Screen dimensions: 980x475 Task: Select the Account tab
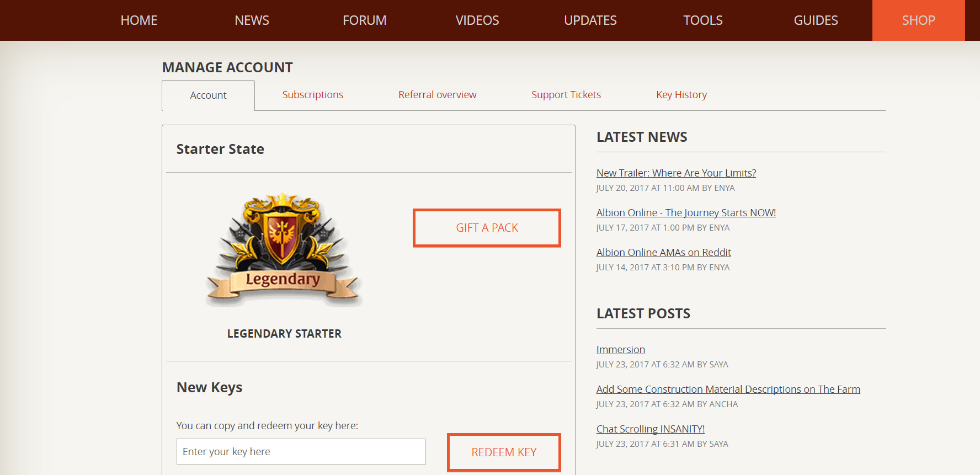click(208, 95)
